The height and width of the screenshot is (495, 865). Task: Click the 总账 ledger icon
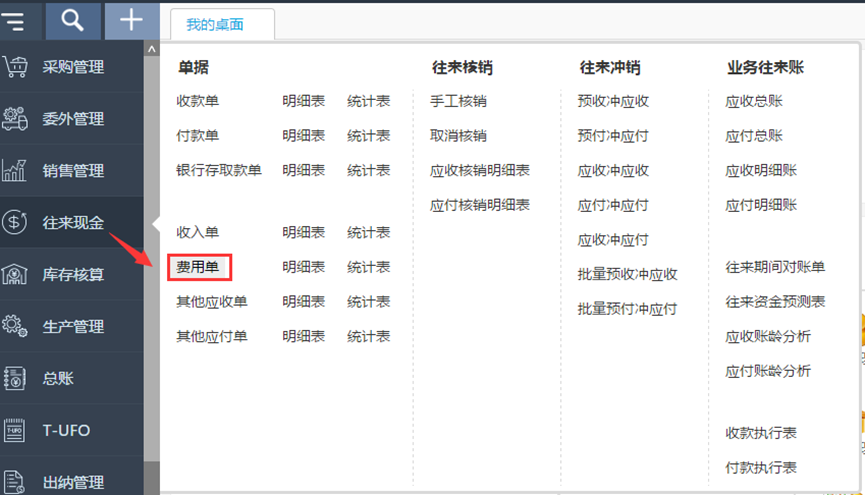(14, 378)
